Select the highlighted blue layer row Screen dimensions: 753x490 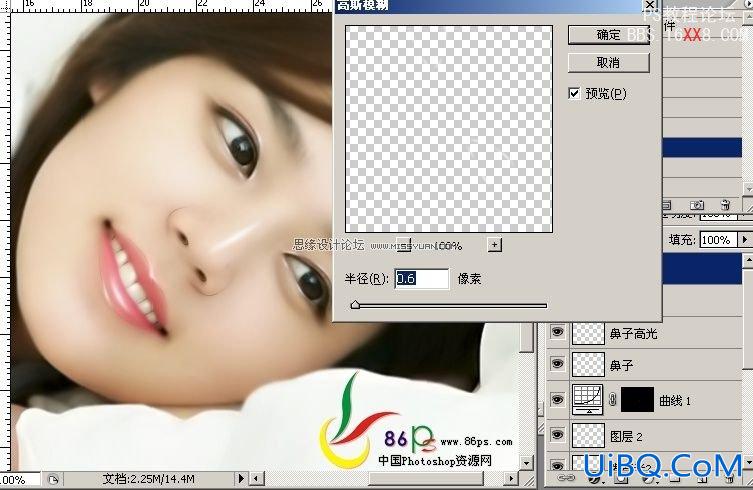click(x=702, y=269)
